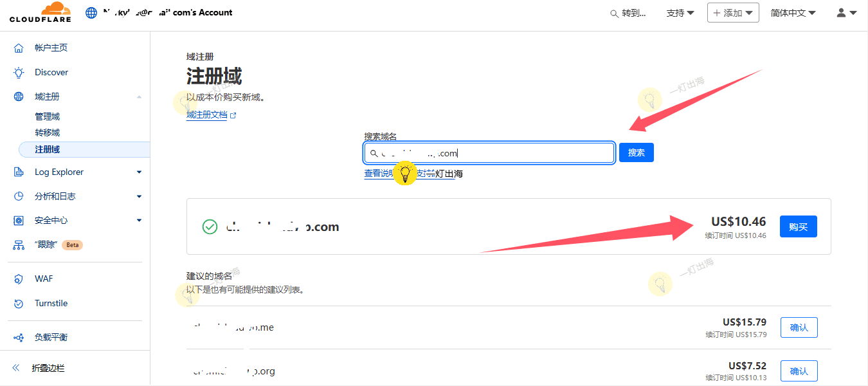The width and height of the screenshot is (868, 386).
Task: Open Turnstile from the sidebar icon
Action: coord(19,304)
